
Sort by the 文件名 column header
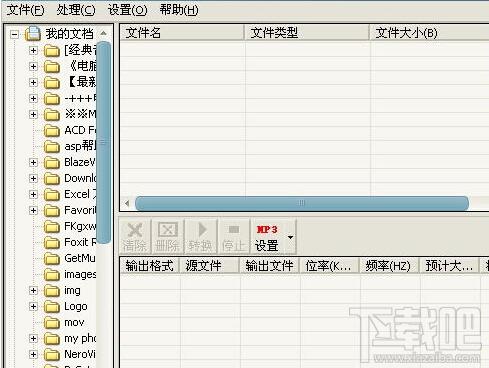point(182,33)
